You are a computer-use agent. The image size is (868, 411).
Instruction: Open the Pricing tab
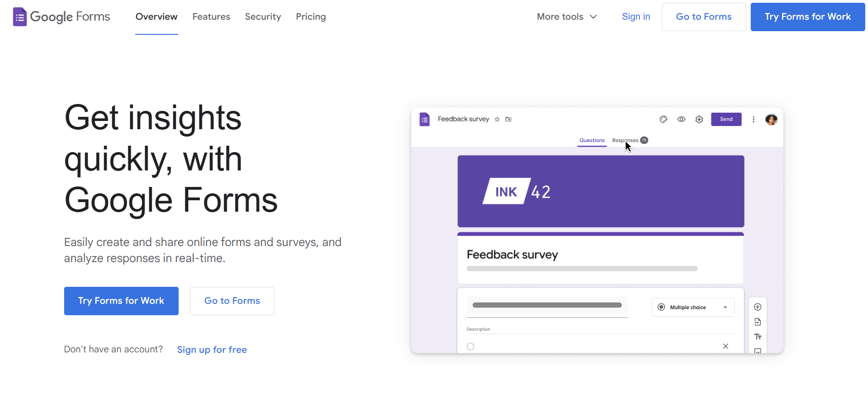(311, 16)
